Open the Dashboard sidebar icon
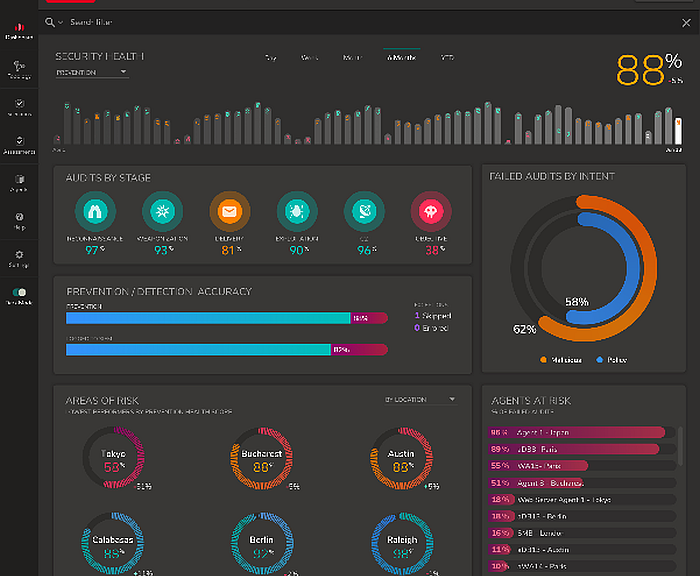The height and width of the screenshot is (576, 700). pos(17,28)
